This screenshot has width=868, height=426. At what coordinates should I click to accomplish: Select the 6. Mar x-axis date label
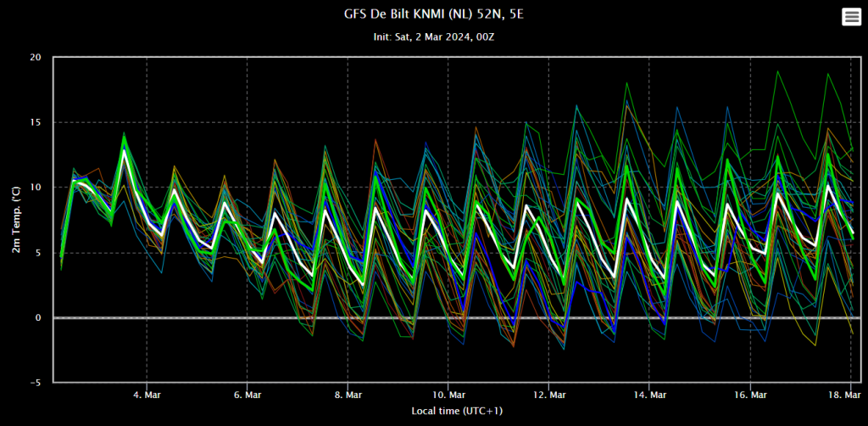pyautogui.click(x=247, y=395)
